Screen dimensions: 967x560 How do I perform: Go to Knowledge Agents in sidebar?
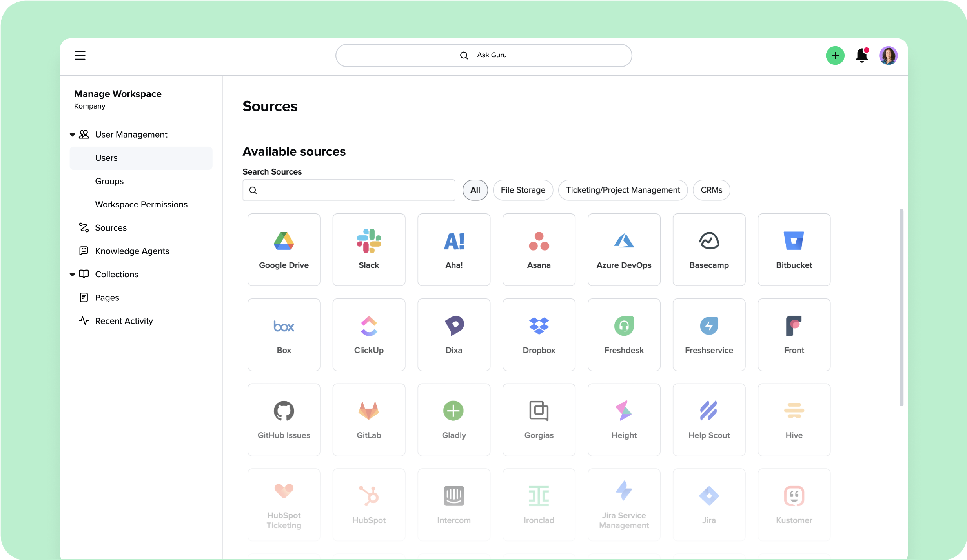click(x=132, y=251)
